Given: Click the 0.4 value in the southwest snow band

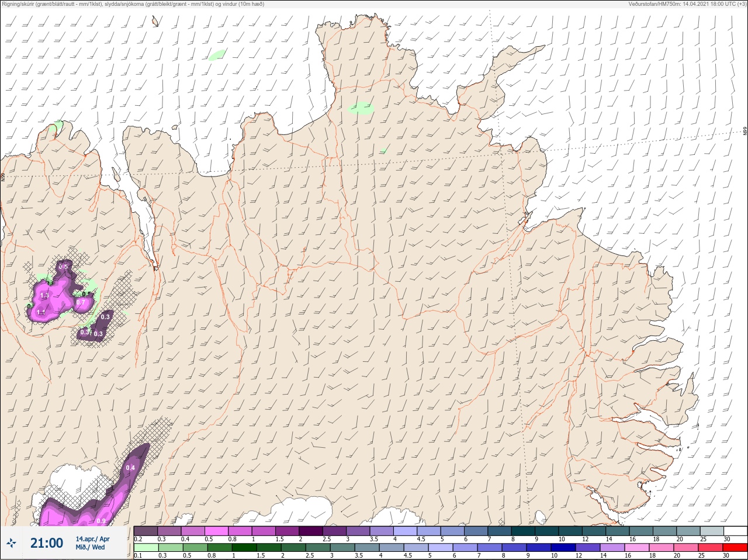Looking at the screenshot, I should (131, 468).
